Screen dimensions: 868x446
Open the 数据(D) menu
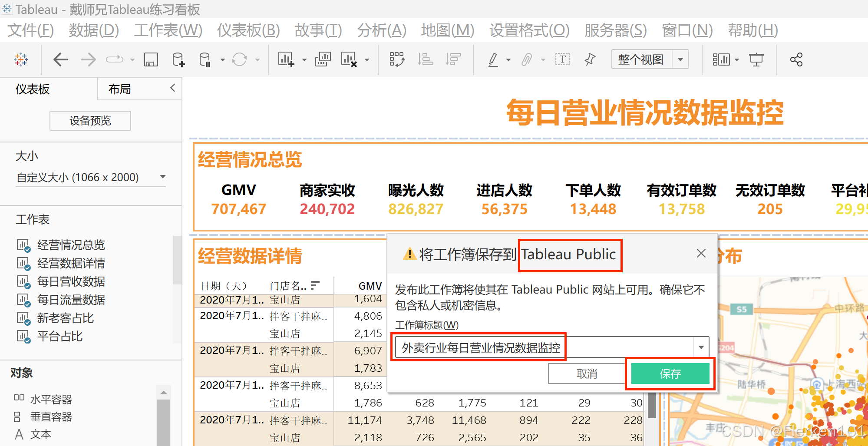click(x=94, y=30)
